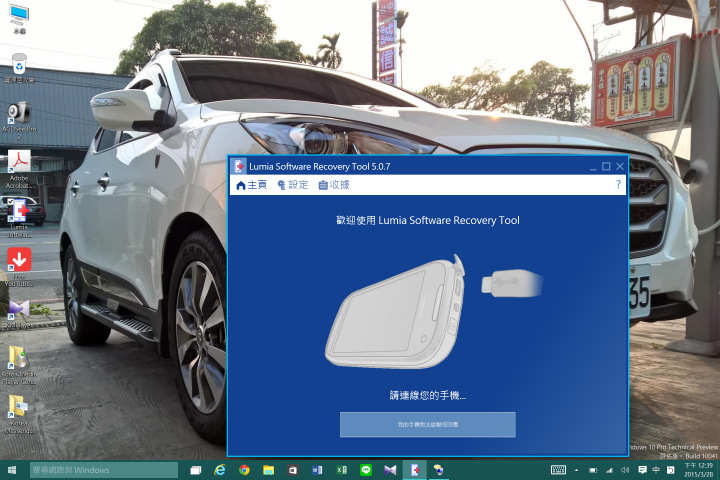Click the my phone won't start button

(x=428, y=424)
